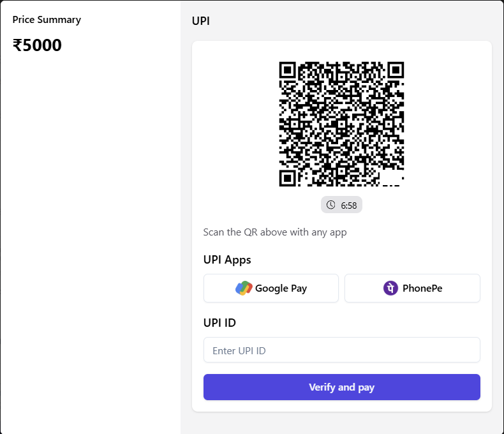Click the Google Pay text label
This screenshot has height=434, width=504.
[281, 288]
